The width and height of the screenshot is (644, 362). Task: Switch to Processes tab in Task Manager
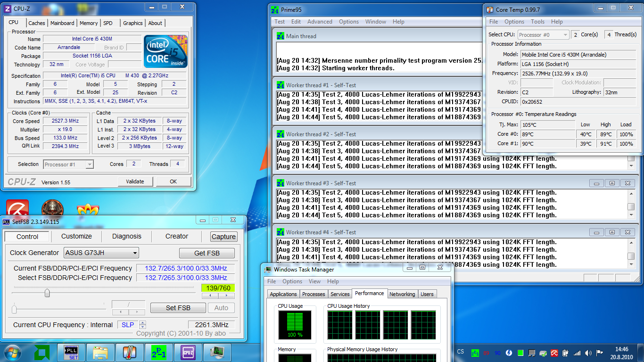(314, 294)
